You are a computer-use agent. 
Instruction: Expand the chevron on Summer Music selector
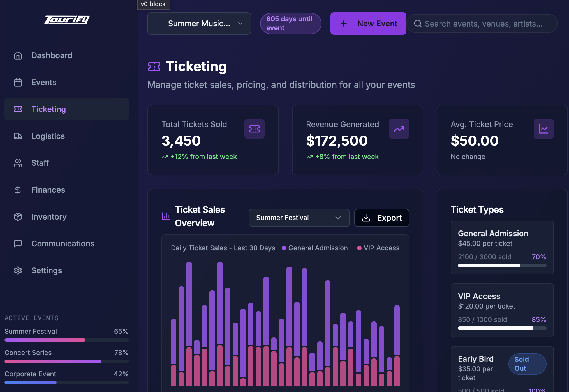click(x=240, y=24)
